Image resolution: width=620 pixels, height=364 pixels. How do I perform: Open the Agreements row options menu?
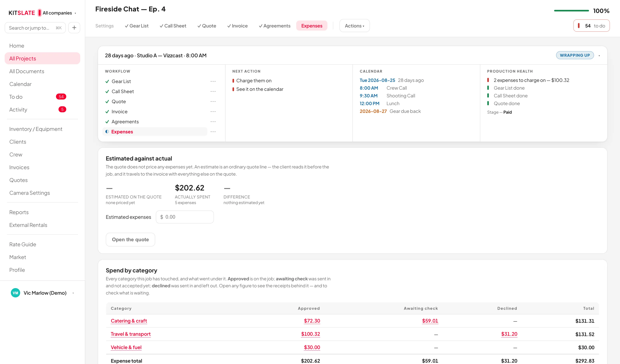tap(213, 122)
